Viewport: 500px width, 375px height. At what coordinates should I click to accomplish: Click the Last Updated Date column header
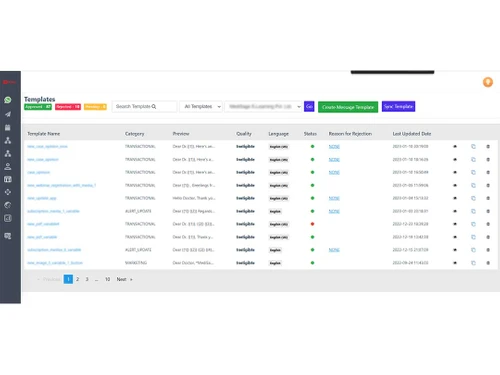click(412, 134)
